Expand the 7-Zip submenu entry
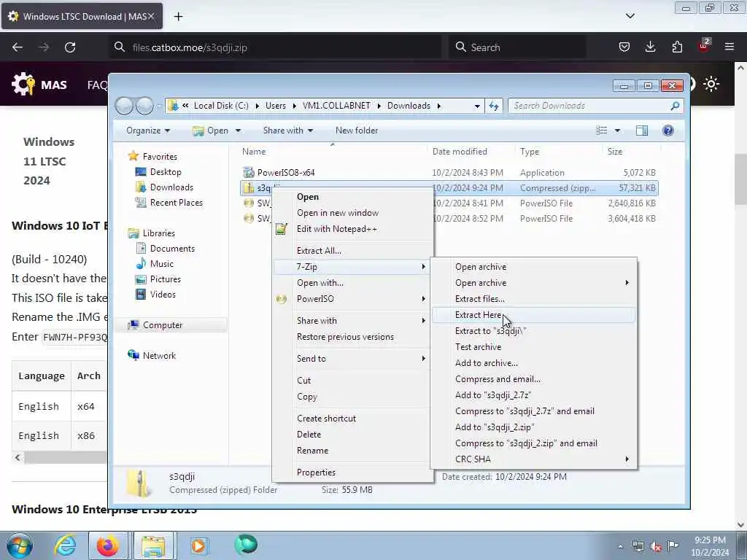This screenshot has height=560, width=747. point(352,267)
